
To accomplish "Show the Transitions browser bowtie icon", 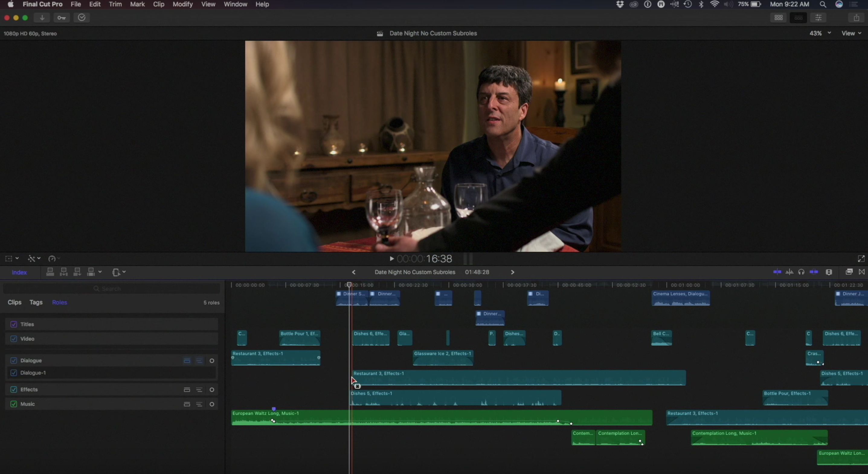I will pos(862,271).
